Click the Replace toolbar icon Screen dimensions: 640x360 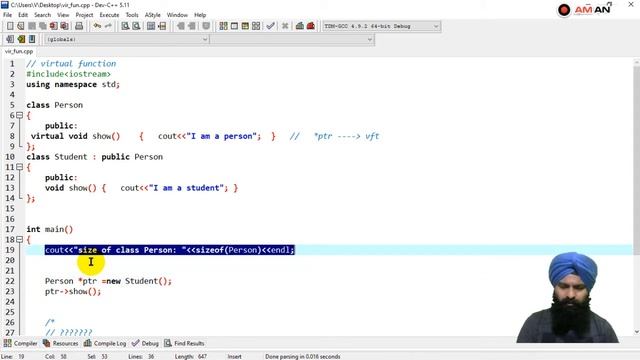[x=136, y=26]
